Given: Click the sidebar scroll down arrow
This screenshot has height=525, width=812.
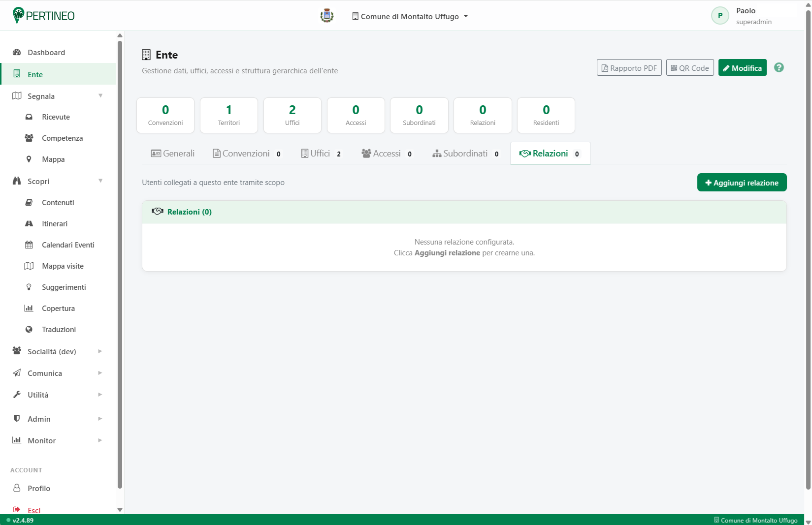Looking at the screenshot, I should tap(120, 510).
